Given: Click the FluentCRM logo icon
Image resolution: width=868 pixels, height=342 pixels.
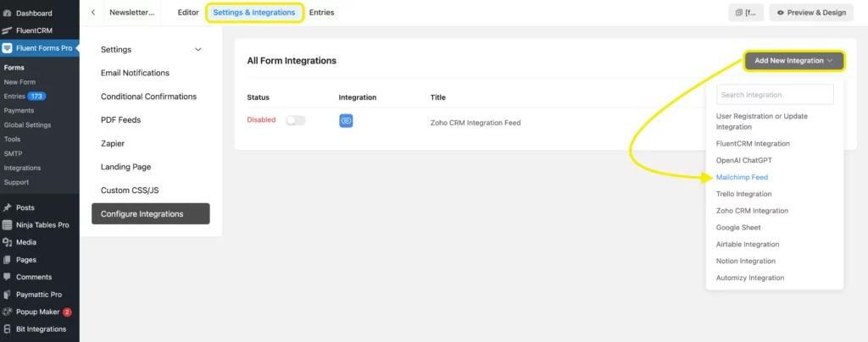Looking at the screenshot, I should 7,30.
